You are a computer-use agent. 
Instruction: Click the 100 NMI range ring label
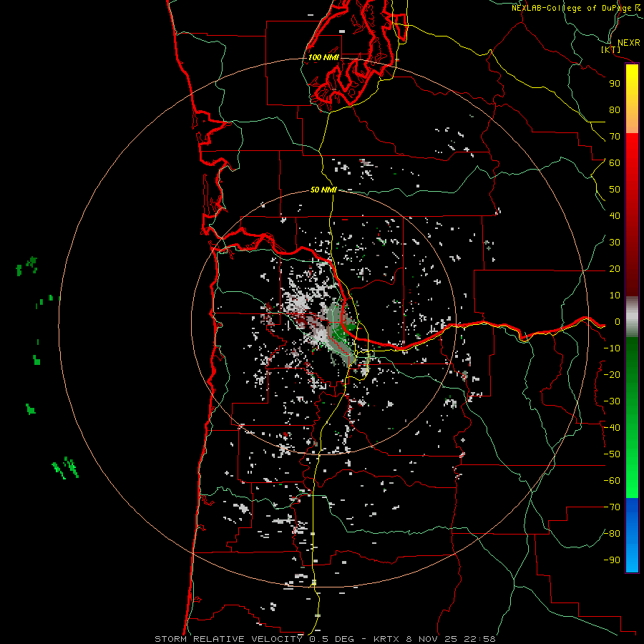(323, 57)
